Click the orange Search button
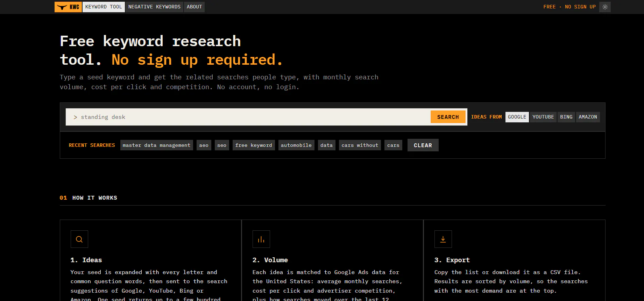The image size is (644, 301). 448,117
